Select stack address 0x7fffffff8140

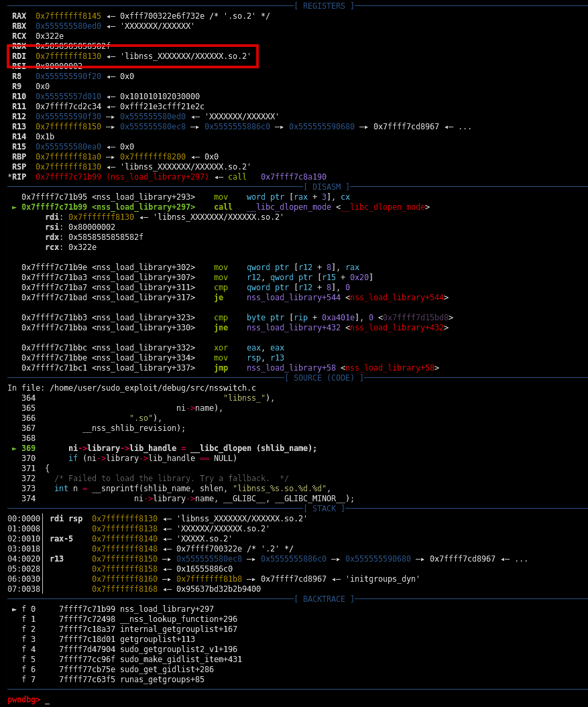[x=125, y=539]
